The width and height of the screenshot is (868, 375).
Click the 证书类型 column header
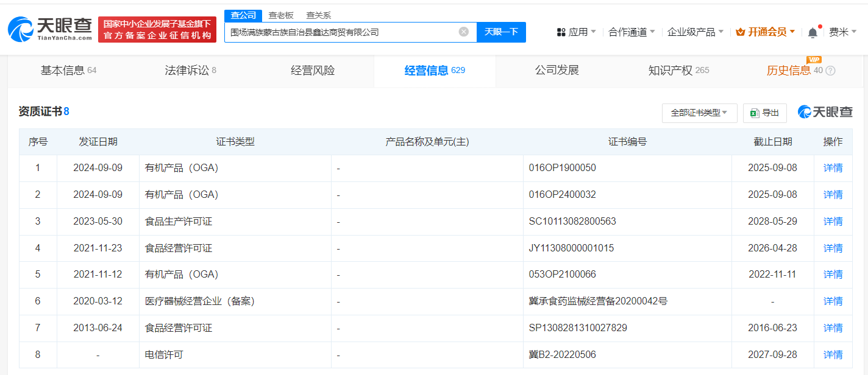[x=235, y=142]
